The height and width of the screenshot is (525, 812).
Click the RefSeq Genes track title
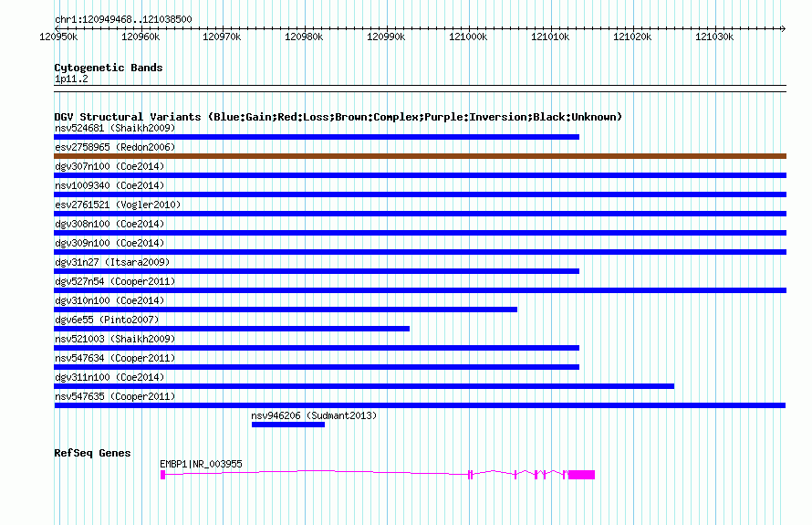pos(92,453)
